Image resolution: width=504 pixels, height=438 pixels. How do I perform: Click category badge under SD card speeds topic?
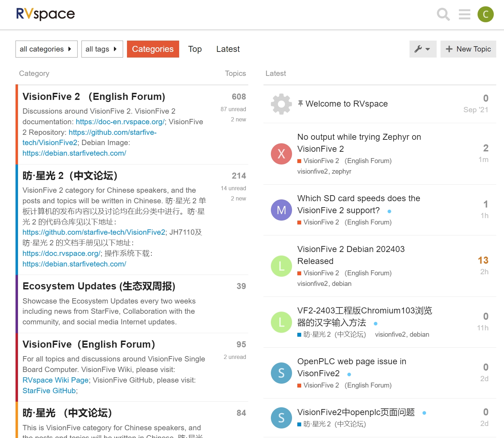345,222
